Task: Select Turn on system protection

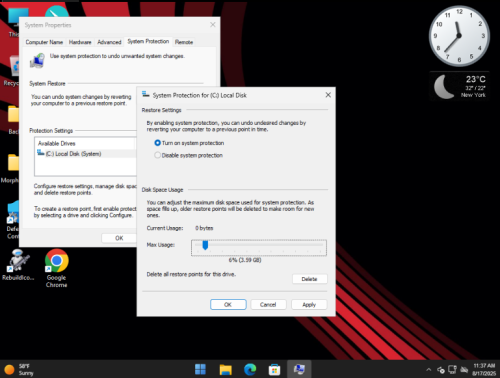Action: pyautogui.click(x=189, y=143)
